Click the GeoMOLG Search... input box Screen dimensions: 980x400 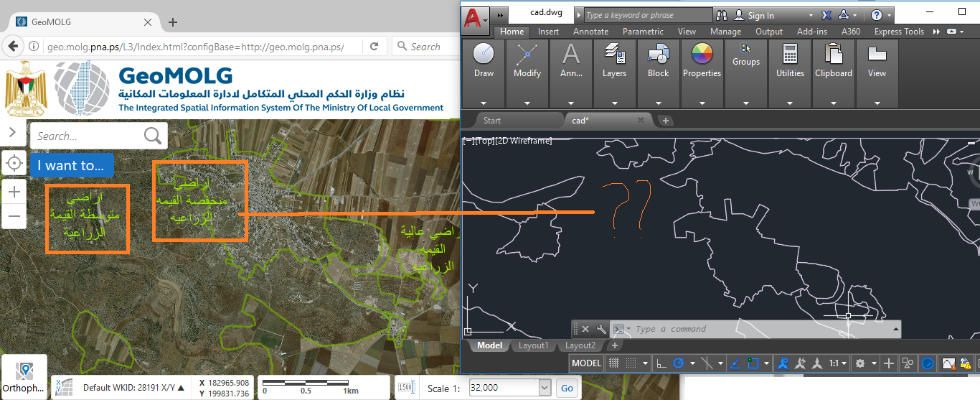88,136
